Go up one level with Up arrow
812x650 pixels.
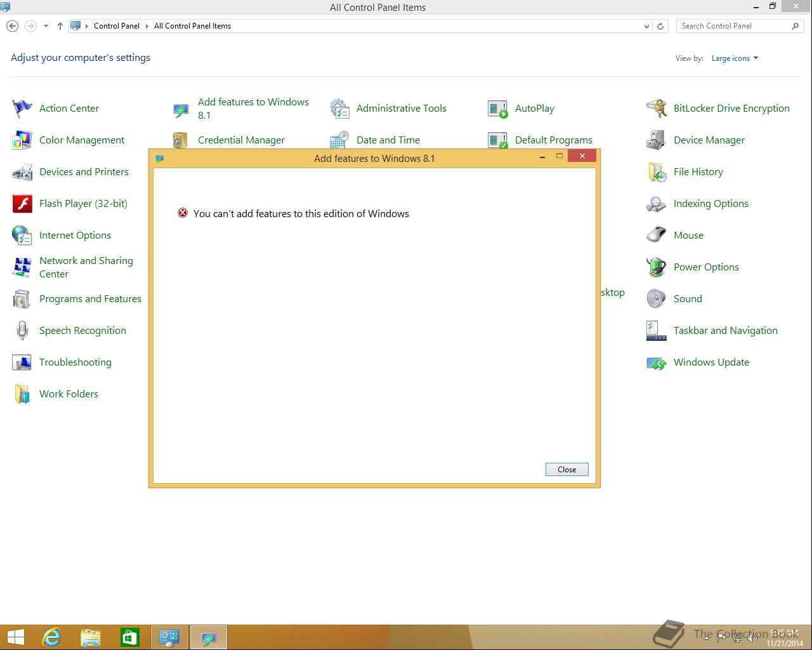click(60, 26)
